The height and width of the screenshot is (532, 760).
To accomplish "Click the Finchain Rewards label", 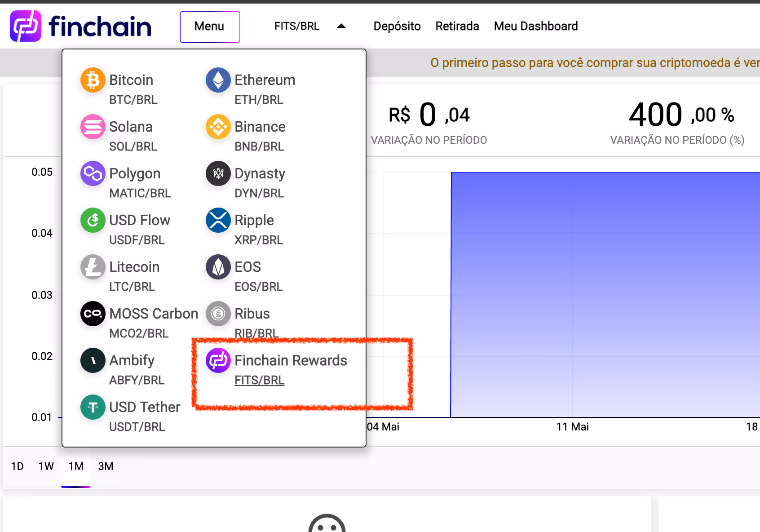I will [x=291, y=360].
